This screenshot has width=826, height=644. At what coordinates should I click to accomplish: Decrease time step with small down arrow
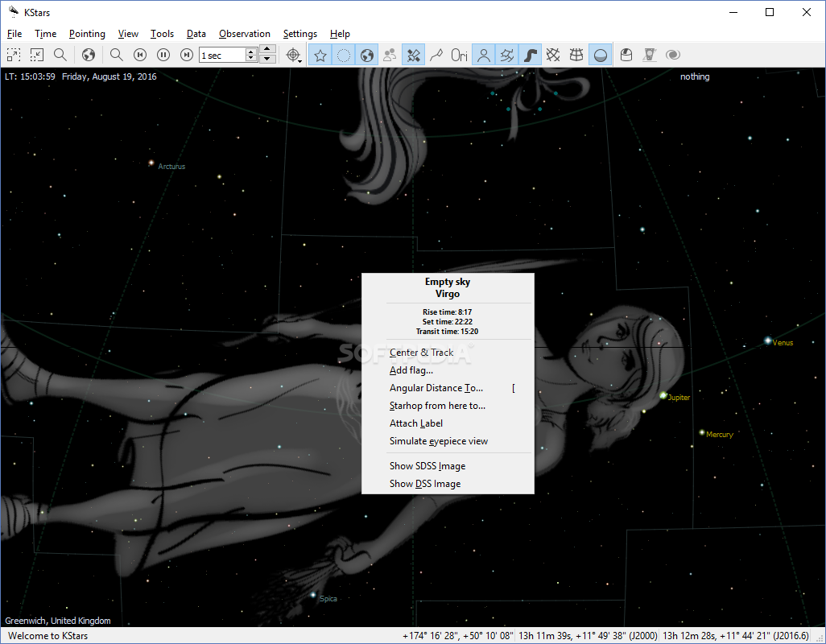click(251, 59)
